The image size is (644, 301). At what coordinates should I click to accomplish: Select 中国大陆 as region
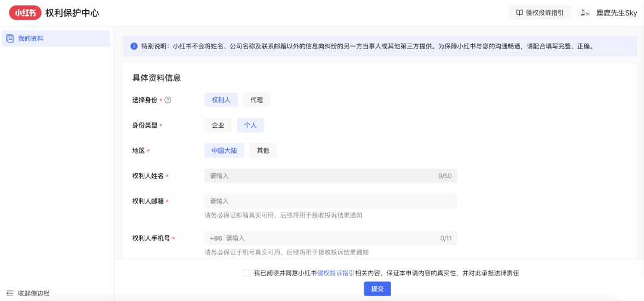tap(224, 150)
